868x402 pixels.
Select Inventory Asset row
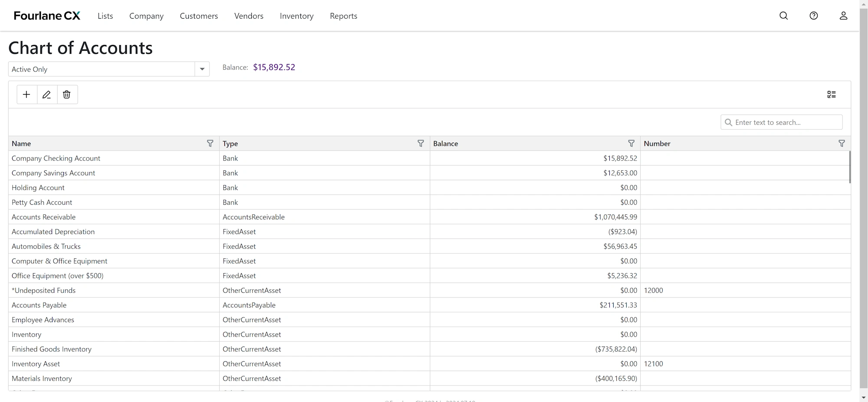coord(430,364)
